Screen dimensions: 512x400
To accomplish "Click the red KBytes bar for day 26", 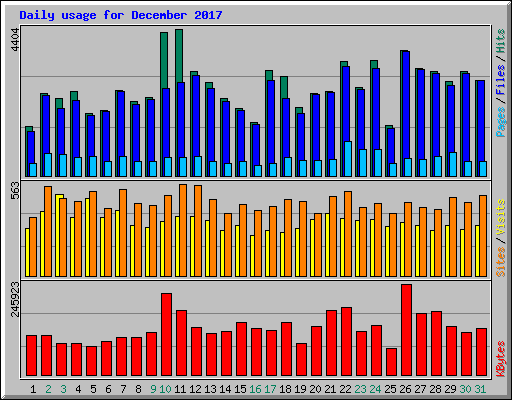I will tap(406, 330).
